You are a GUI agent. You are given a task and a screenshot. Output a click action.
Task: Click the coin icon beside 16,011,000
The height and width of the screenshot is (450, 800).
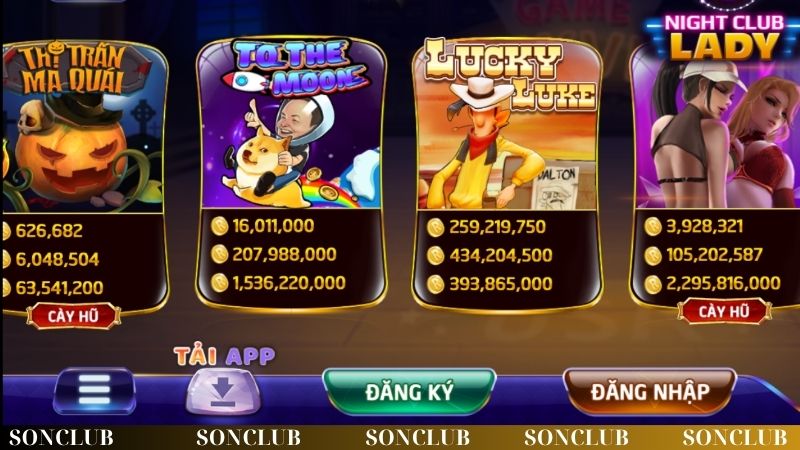[x=219, y=226]
